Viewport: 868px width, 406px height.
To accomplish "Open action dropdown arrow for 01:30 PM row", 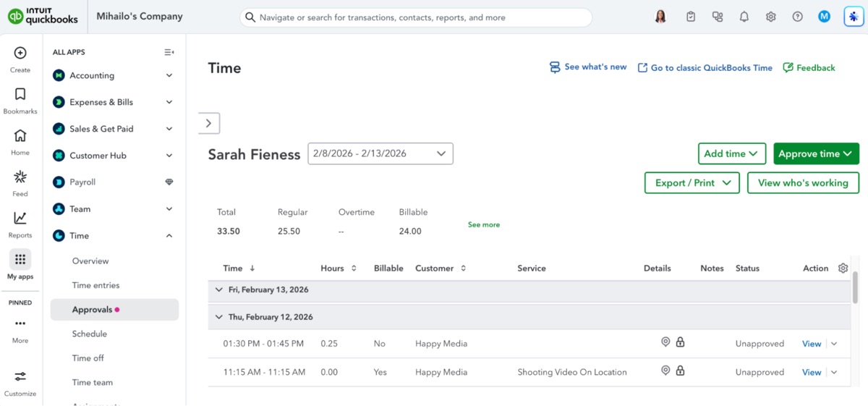I will click(x=834, y=344).
